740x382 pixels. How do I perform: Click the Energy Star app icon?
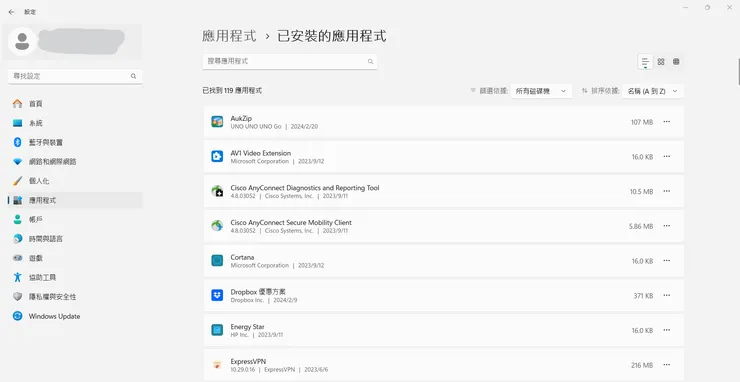[x=217, y=330]
